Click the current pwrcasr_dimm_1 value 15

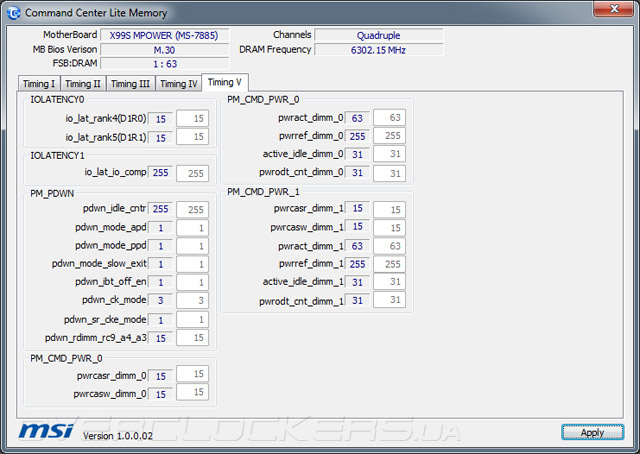tap(357, 208)
